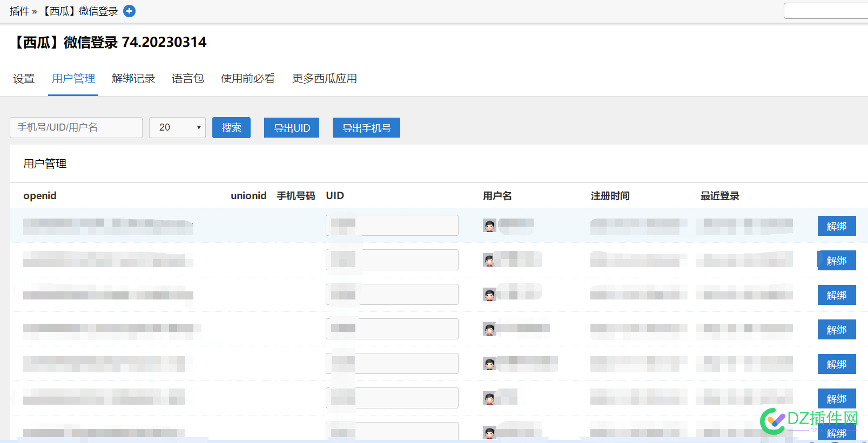Click the UID input field in first row
Image resolution: width=868 pixels, height=443 pixels.
tap(392, 225)
